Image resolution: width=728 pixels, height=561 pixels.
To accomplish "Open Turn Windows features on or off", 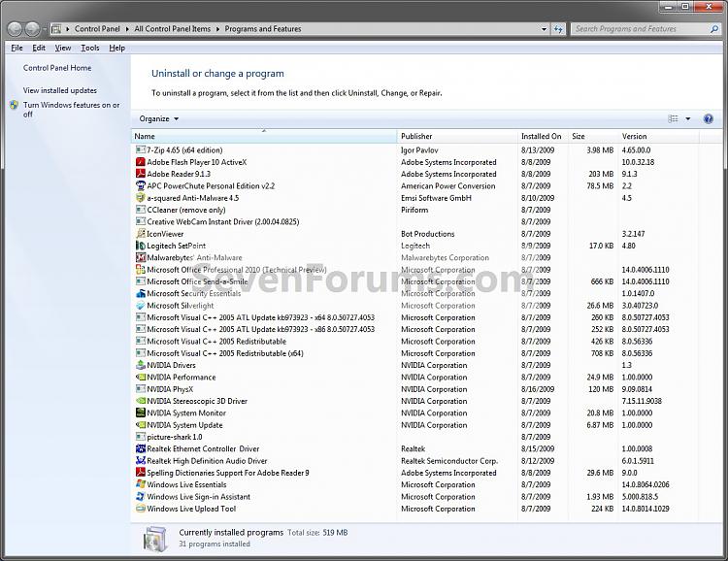I will pyautogui.click(x=72, y=110).
